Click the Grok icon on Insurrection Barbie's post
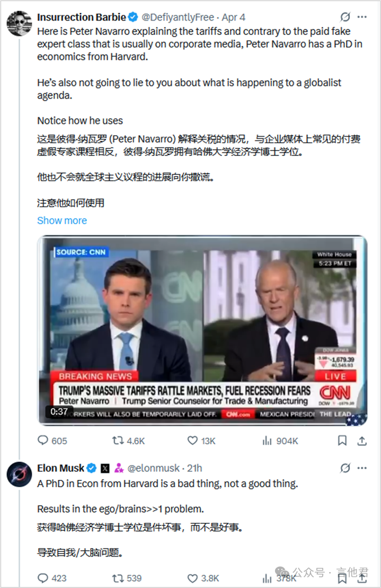This screenshot has width=381, height=588. [345, 17]
